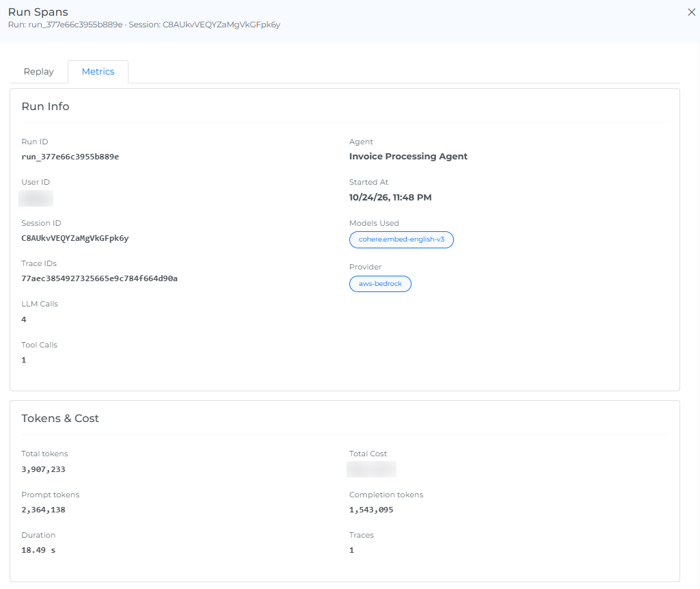This screenshot has height=589, width=700.
Task: Click the Completion tokens value 1,543,095
Action: 371,510
